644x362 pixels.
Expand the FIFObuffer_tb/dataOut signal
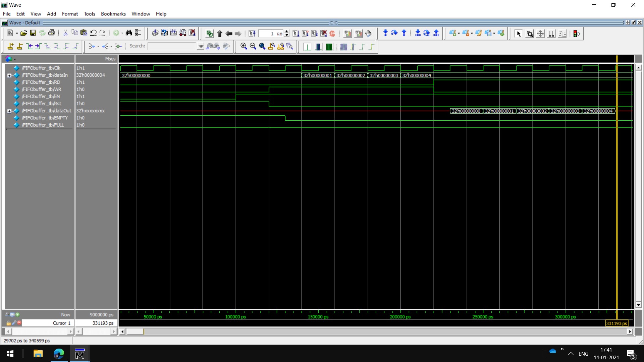click(x=9, y=111)
